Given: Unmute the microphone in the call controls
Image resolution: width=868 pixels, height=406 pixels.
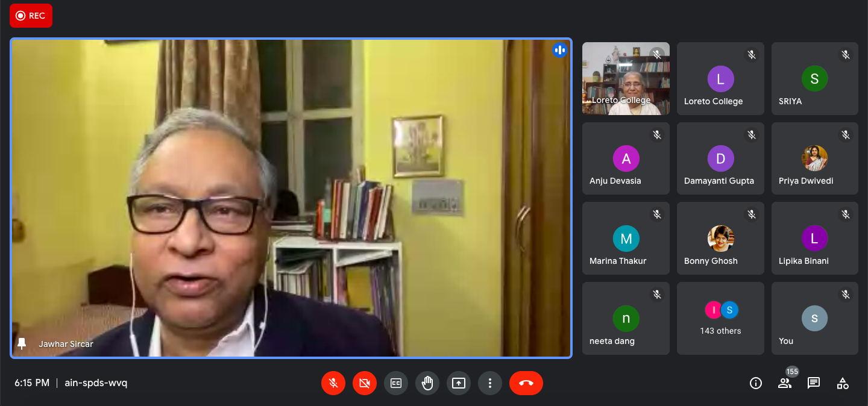Looking at the screenshot, I should (x=333, y=383).
